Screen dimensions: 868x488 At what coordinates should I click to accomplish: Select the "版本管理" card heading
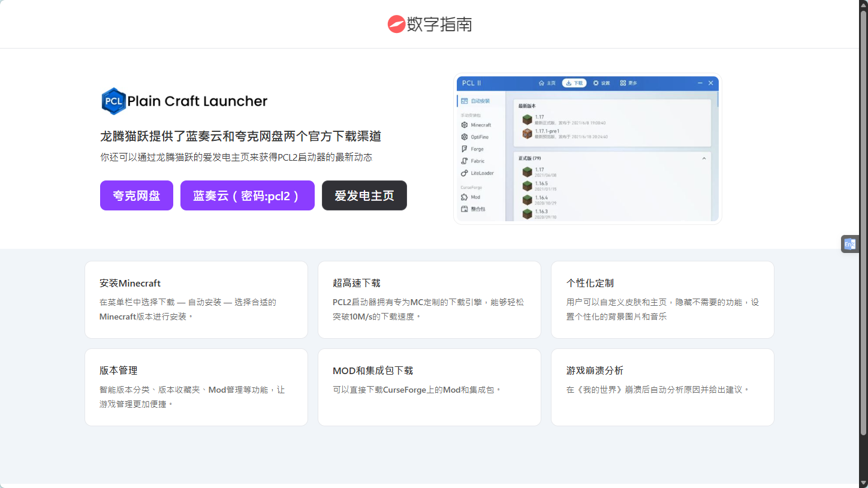(x=119, y=370)
